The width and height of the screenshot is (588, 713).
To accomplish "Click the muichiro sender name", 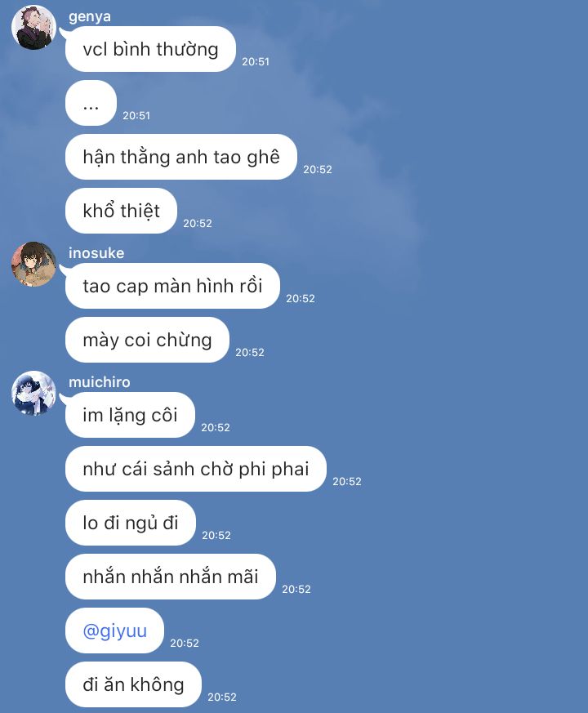I will tap(99, 382).
